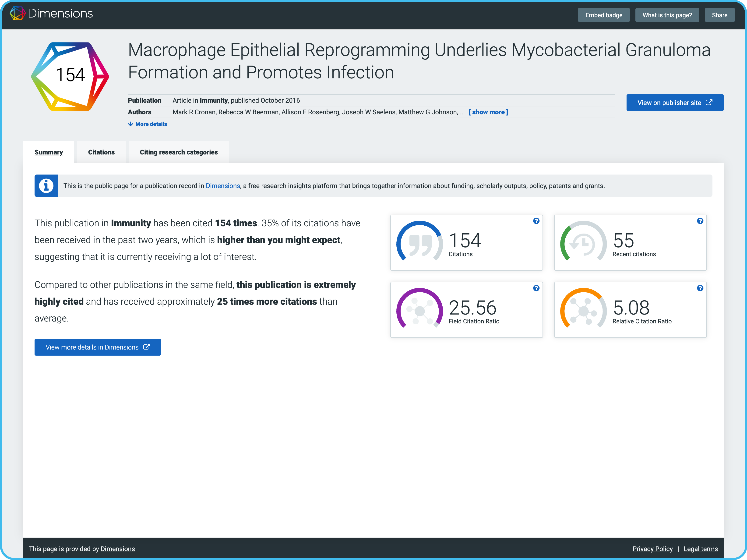The height and width of the screenshot is (560, 747).
Task: Click the 154 citations Dimensions badge
Action: coord(70,77)
